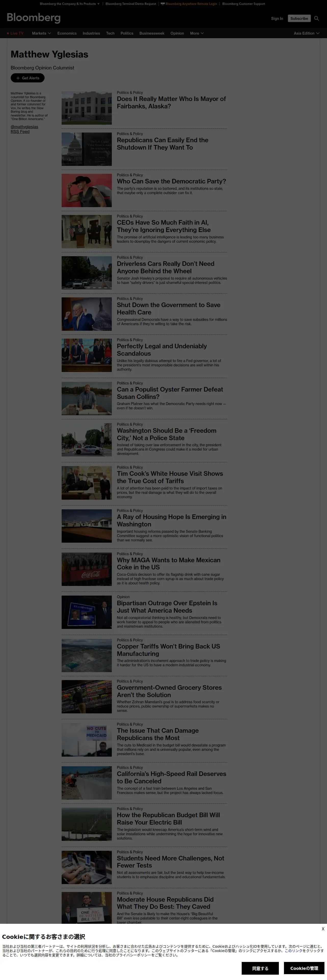This screenshot has width=327, height=980.
Task: Go to the Tech section
Action: pyautogui.click(x=110, y=34)
